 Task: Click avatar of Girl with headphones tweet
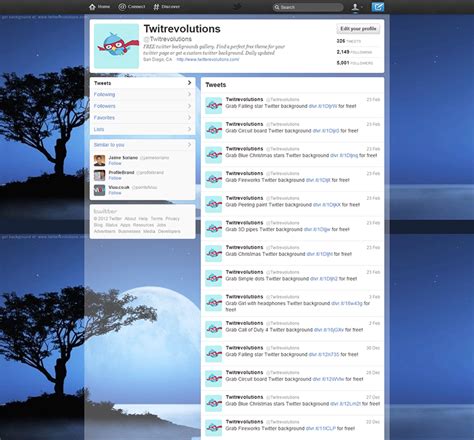coord(213,303)
